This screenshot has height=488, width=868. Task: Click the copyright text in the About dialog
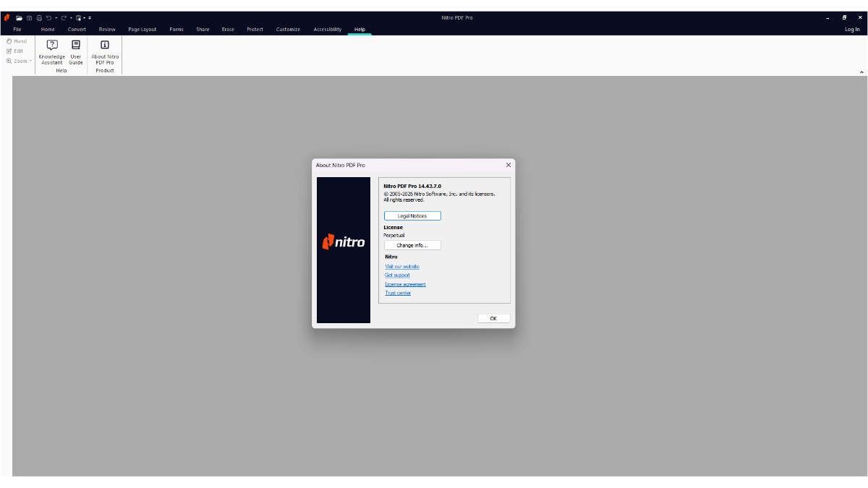439,197
